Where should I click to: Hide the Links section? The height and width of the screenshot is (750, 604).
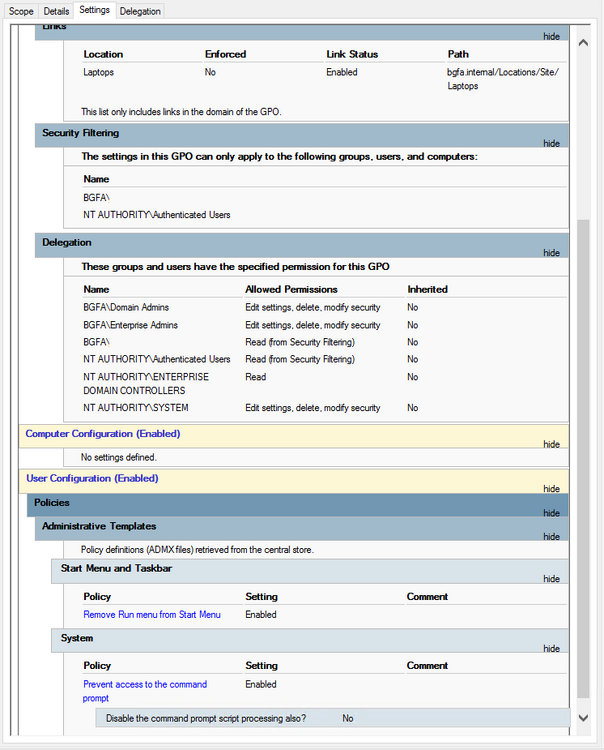tap(551, 36)
